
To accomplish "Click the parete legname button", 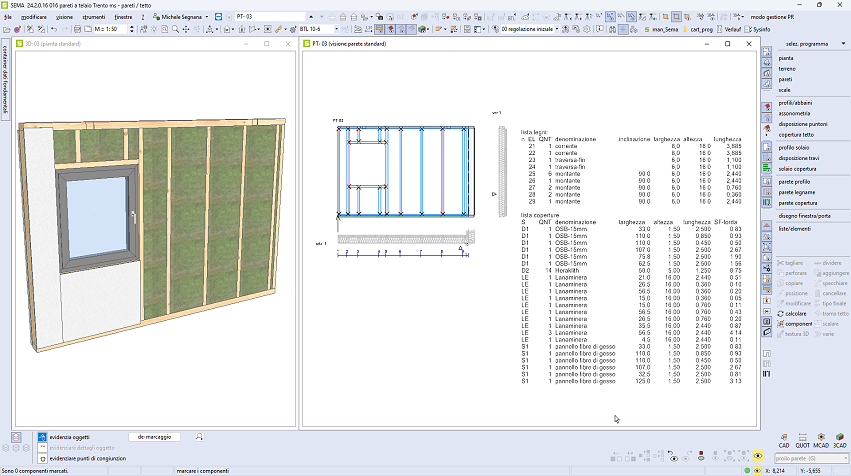I will [798, 192].
